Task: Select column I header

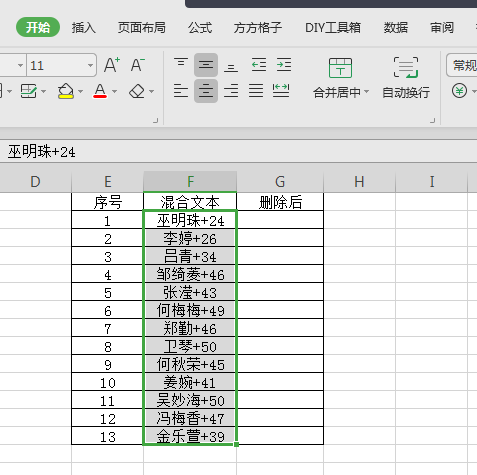Action: pos(432,182)
